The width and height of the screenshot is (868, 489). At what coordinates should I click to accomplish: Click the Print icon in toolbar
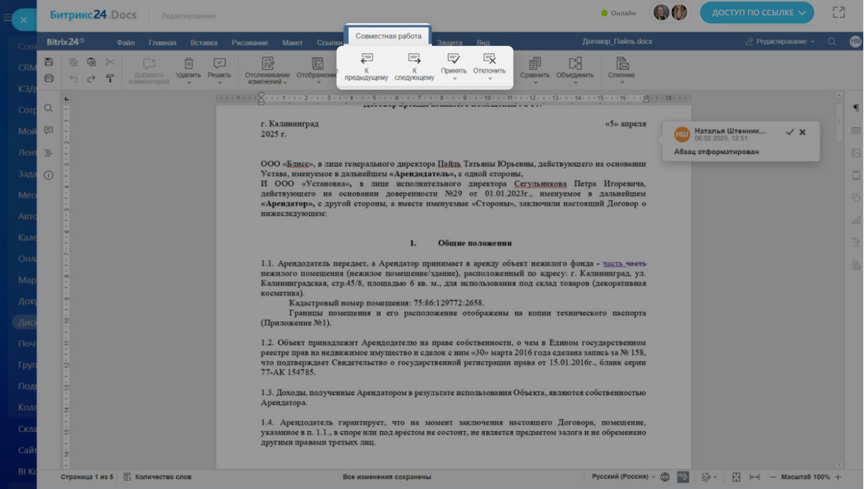[49, 78]
